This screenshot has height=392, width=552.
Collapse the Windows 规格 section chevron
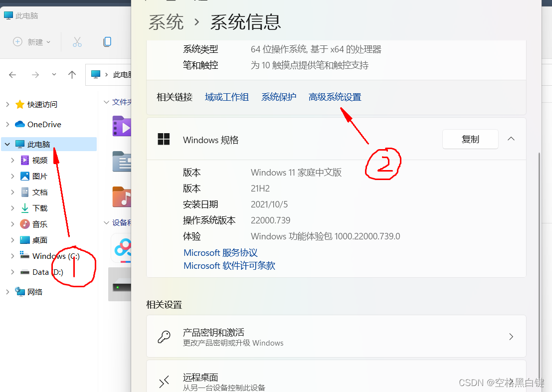tap(511, 139)
